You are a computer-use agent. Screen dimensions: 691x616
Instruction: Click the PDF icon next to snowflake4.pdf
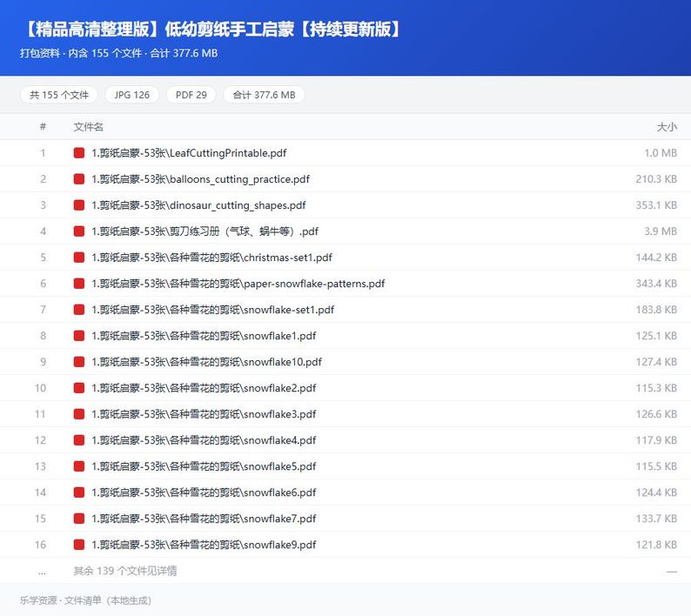[79, 439]
